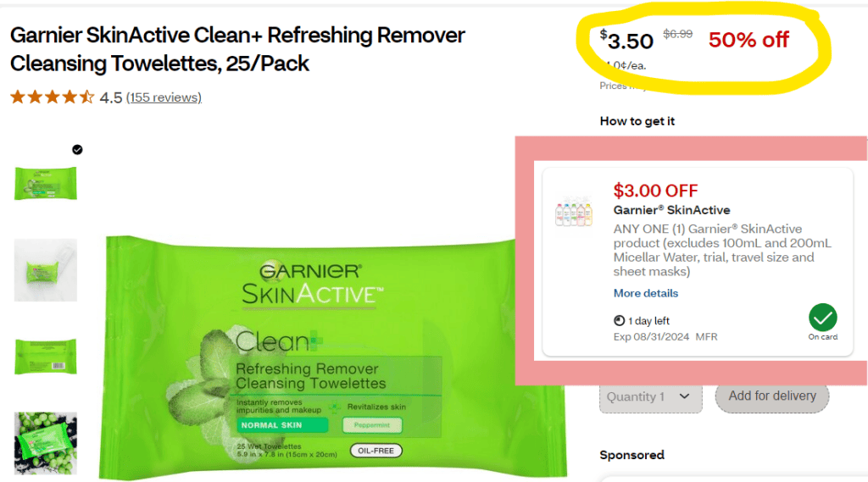Click the clock icon beside 1 day left
The width and height of the screenshot is (868, 482).
point(619,320)
